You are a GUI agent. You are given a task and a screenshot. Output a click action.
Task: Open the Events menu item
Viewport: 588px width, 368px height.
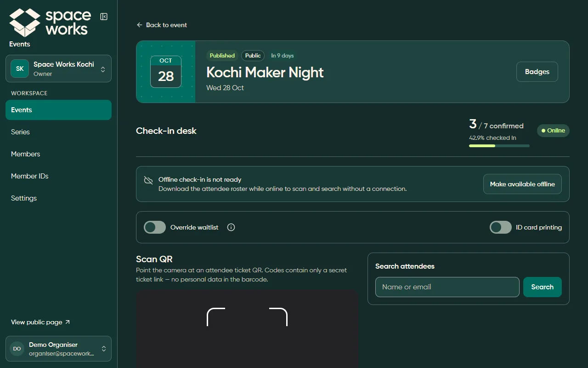click(x=58, y=110)
